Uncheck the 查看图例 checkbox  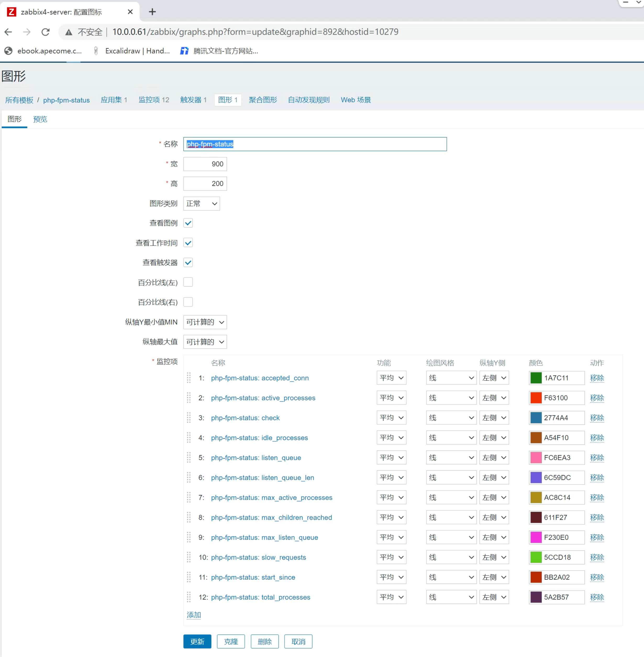(188, 223)
